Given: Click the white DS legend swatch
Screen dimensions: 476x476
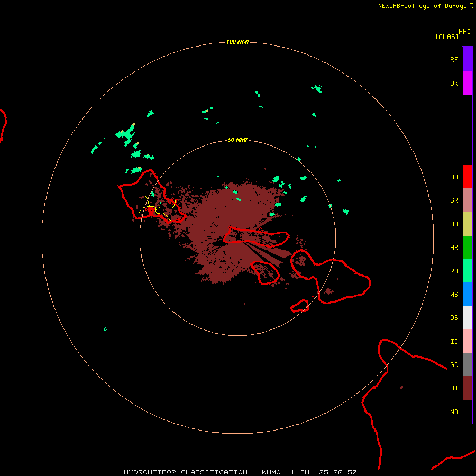Looking at the screenshot, I should point(467,317).
